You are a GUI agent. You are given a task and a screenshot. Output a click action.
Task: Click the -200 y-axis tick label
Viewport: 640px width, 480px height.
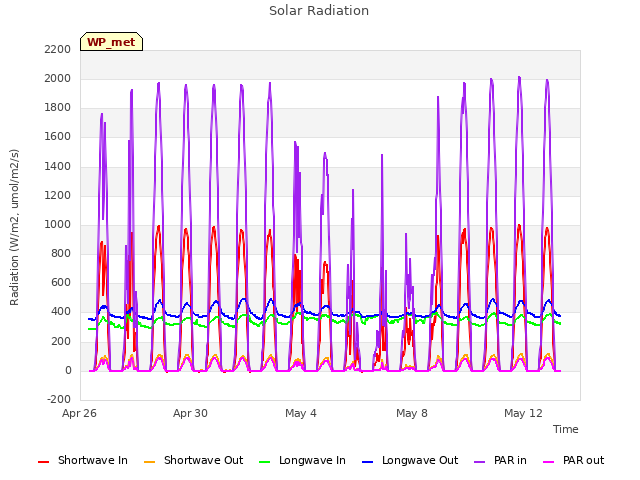pos(59,400)
